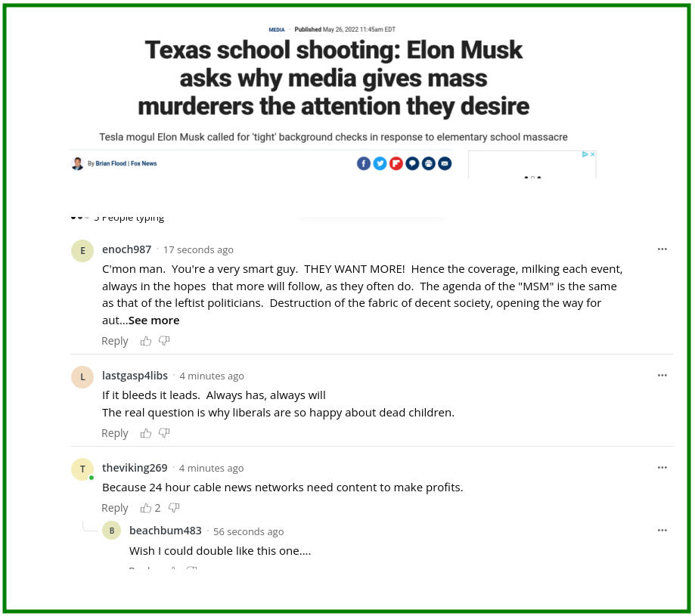Screen dimensions: 695x616
Task: Open options menu for lastgasp4libs's comment
Action: [662, 376]
